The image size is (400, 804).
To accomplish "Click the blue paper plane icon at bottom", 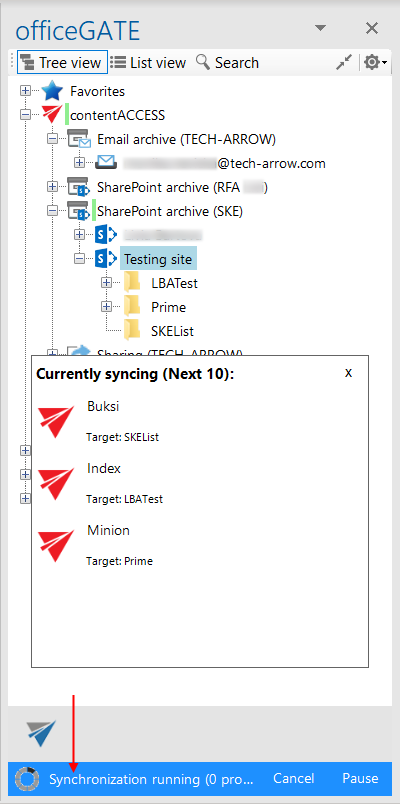I will point(42,733).
